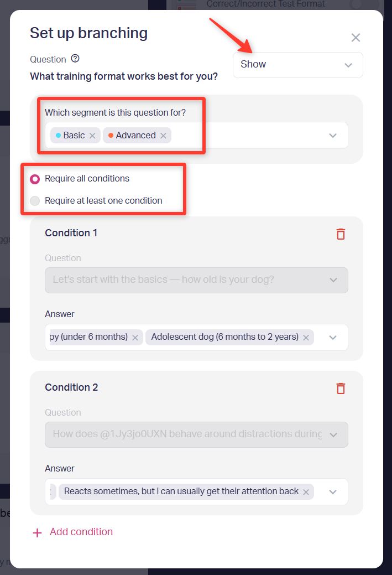Image resolution: width=392 pixels, height=575 pixels.
Task: Expand Condition 2 Answer dropdown chevron
Action: pyautogui.click(x=333, y=492)
